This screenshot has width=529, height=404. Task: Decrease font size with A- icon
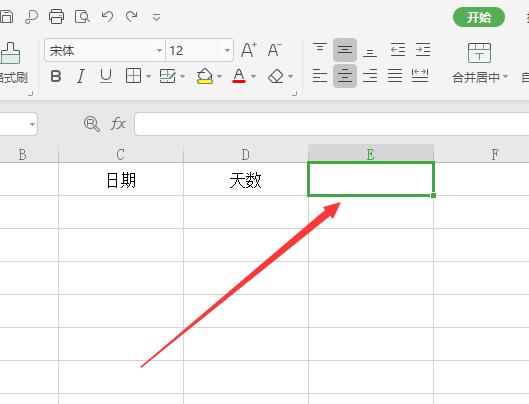point(275,50)
